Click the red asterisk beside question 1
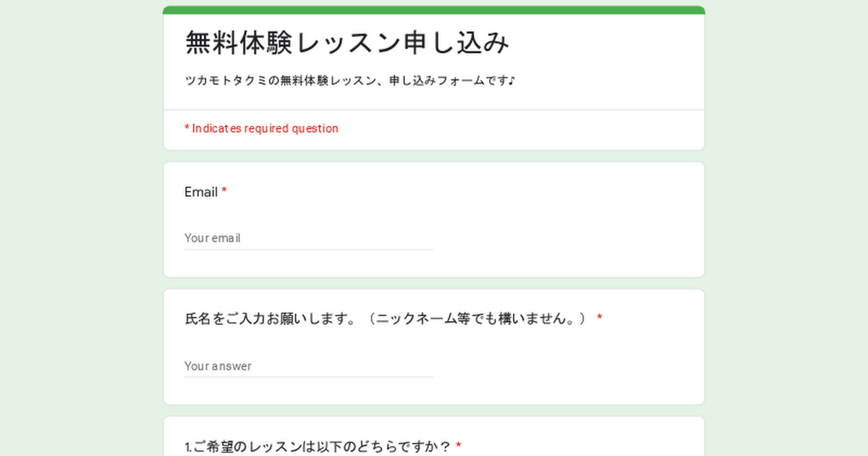 pos(459,446)
